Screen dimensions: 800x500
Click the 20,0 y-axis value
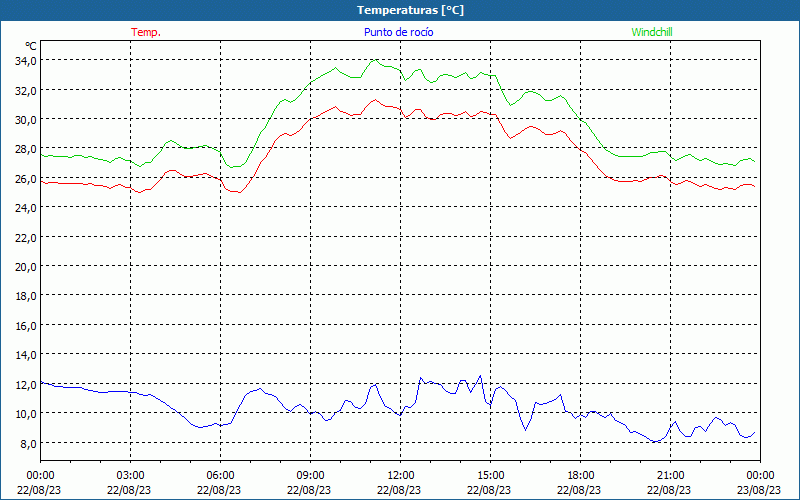click(27, 266)
